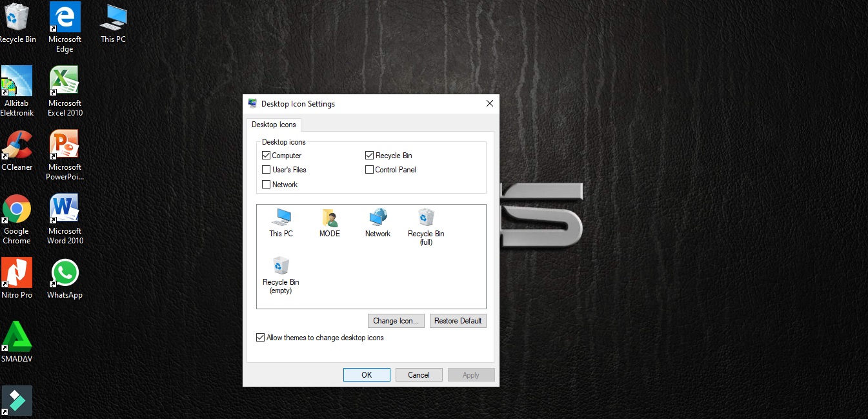
Task: Launch Microsoft Excel 2010
Action: coord(65,83)
